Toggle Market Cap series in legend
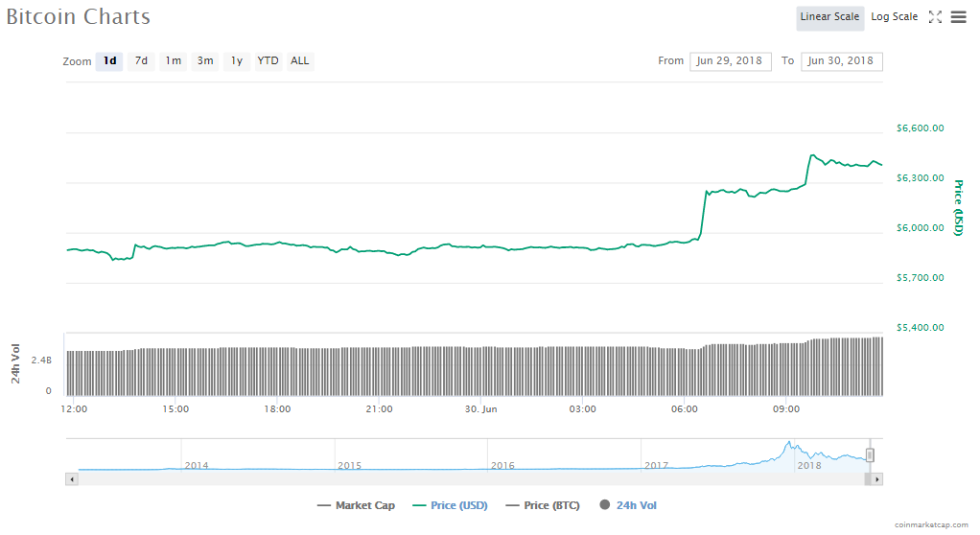This screenshot has width=980, height=535. pos(358,505)
